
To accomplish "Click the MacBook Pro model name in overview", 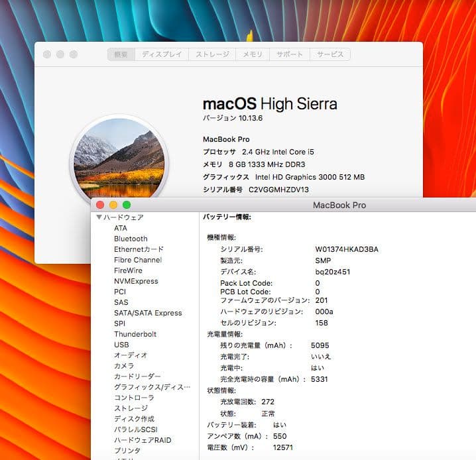I will pos(226,139).
